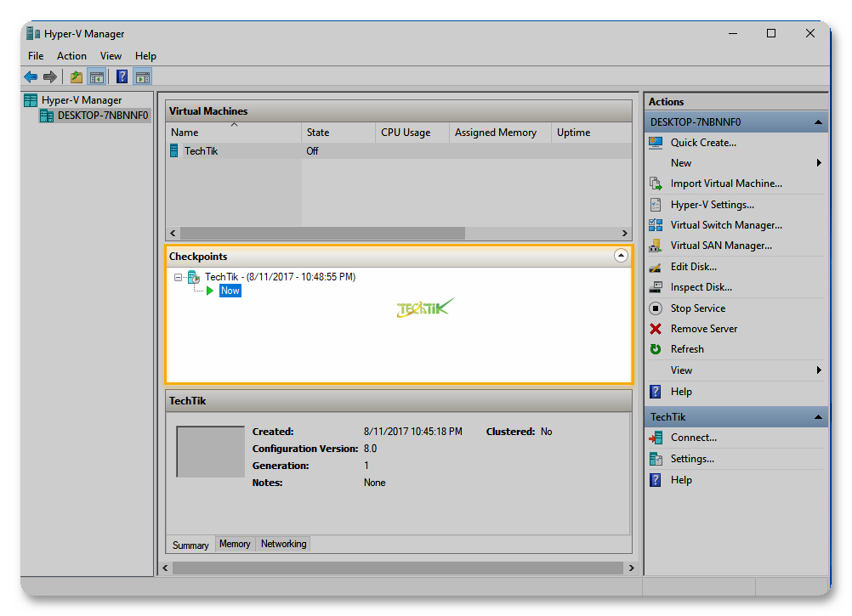
Task: Click the green Refresh action icon
Action: (x=656, y=349)
